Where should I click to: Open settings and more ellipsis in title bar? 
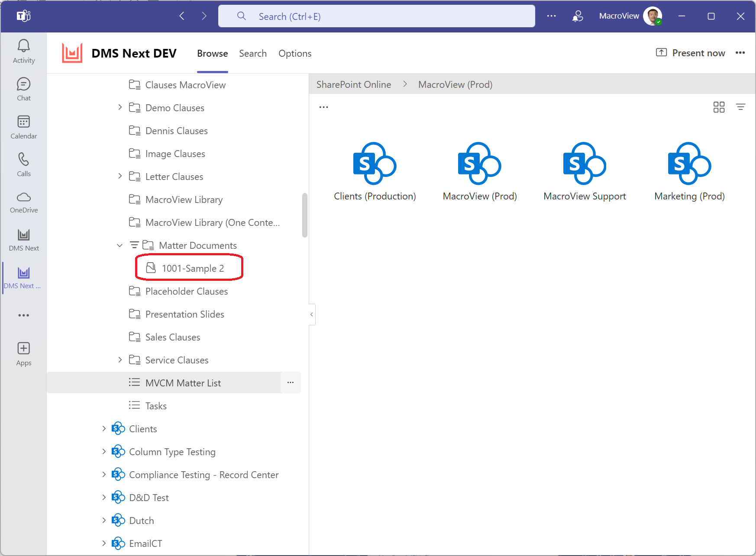[x=551, y=16]
